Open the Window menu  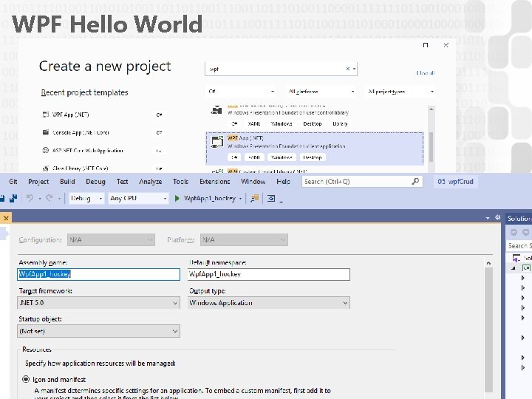point(253,182)
